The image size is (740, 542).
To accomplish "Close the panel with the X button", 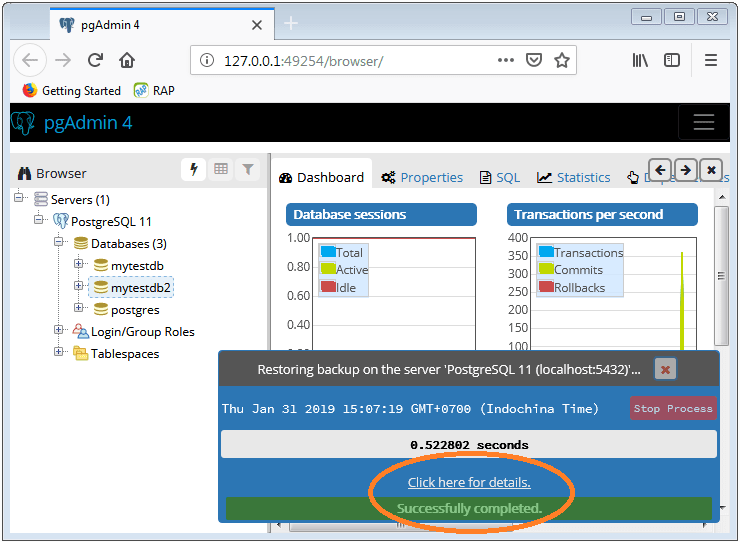I will click(711, 170).
